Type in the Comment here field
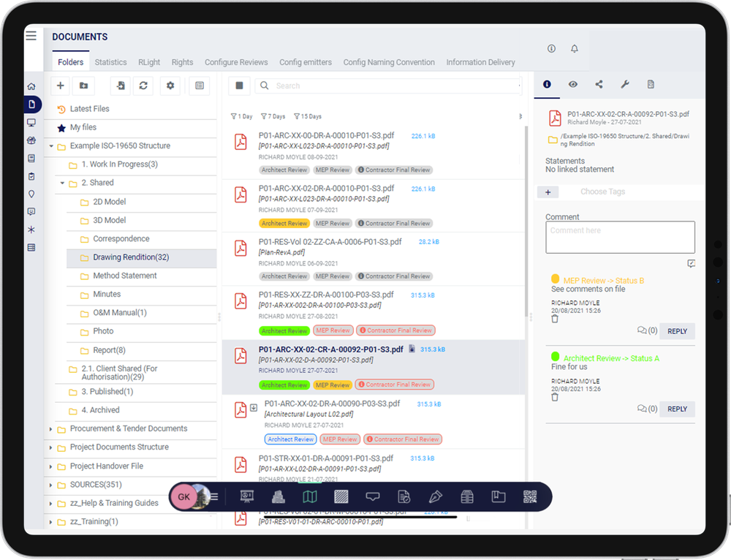This screenshot has width=731, height=560. [x=620, y=237]
